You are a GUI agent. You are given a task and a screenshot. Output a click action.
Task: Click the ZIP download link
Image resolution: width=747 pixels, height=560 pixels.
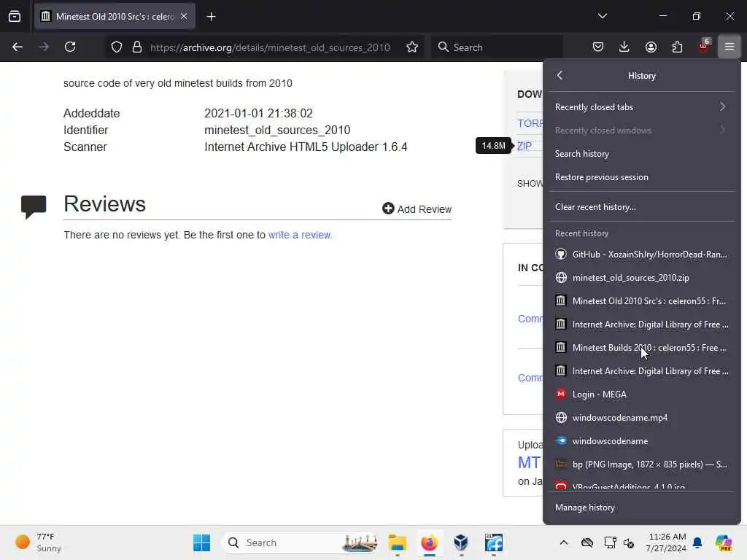tap(524, 146)
